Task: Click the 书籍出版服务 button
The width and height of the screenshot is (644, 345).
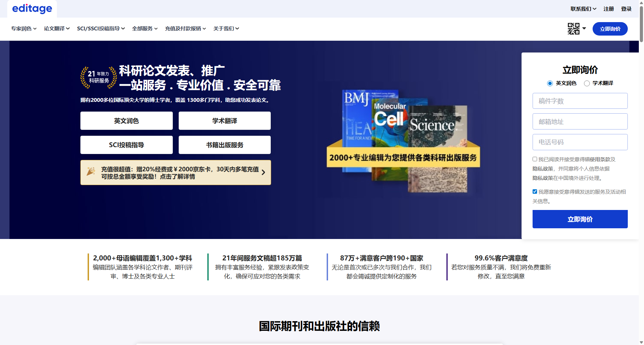Action: 225,145
